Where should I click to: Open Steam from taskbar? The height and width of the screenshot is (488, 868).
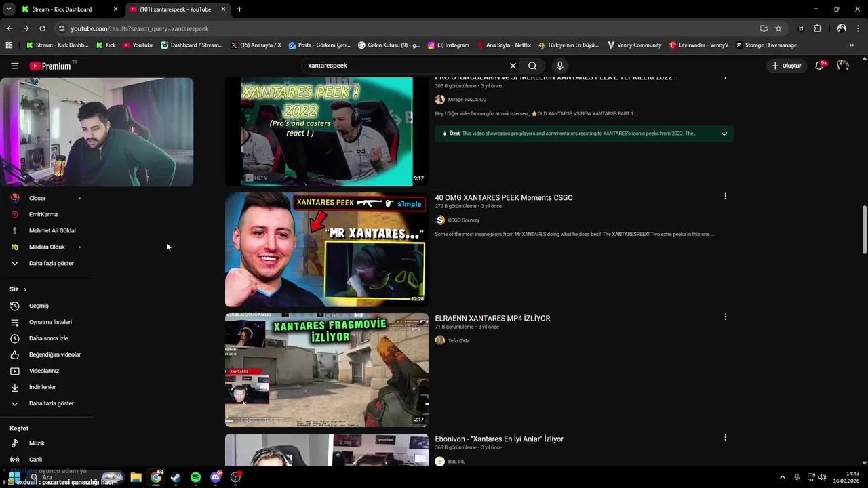(x=176, y=477)
